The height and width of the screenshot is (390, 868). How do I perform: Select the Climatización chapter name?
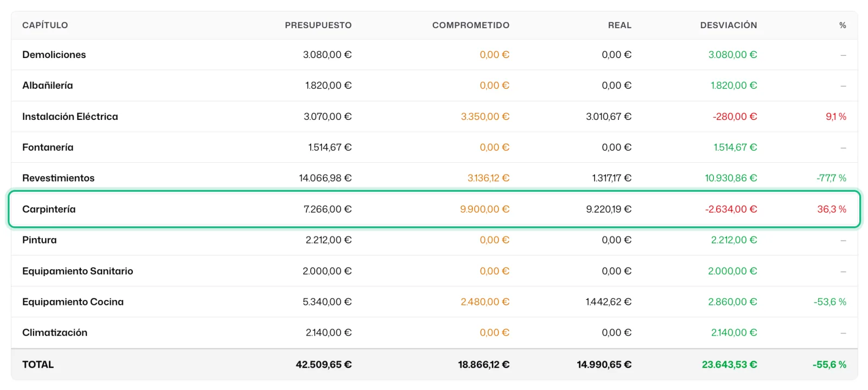tap(55, 333)
